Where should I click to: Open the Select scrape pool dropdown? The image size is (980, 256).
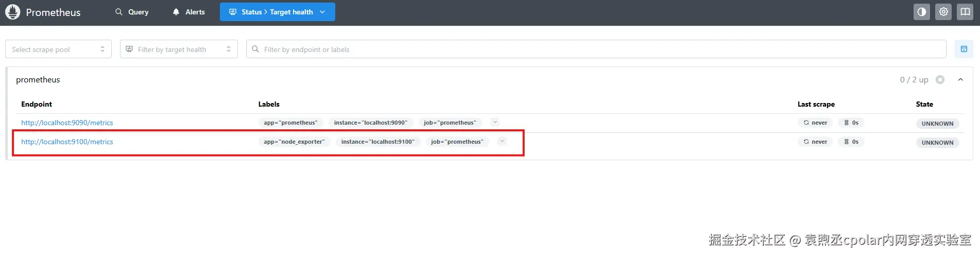tap(58, 49)
